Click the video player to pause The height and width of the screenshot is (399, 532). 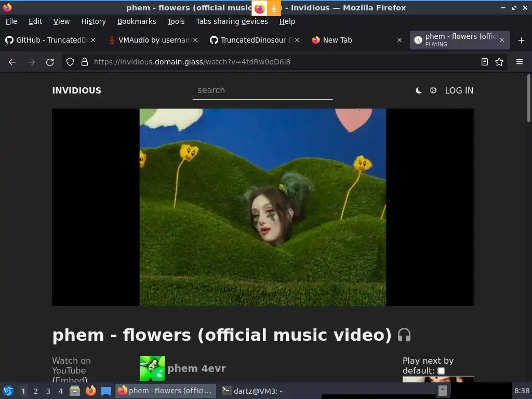click(x=262, y=207)
